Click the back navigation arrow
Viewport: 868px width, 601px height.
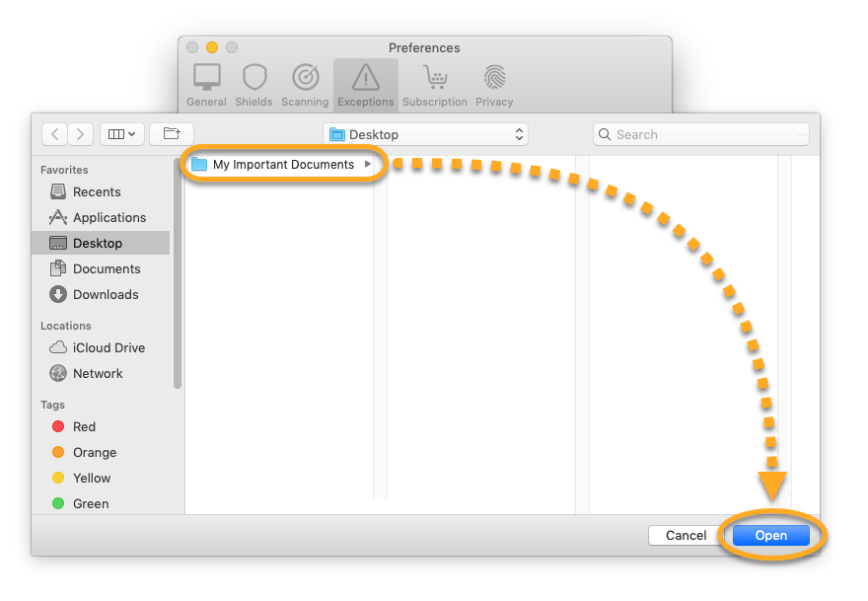pos(55,134)
